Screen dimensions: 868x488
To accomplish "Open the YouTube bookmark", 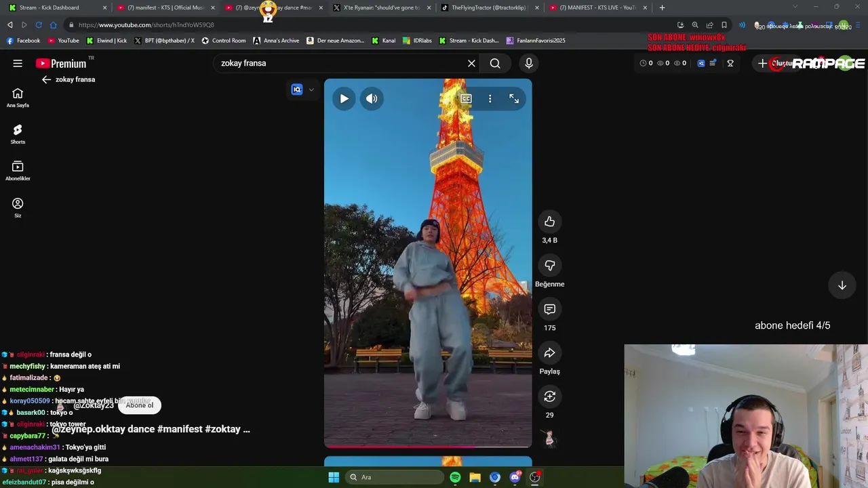I will pos(63,41).
